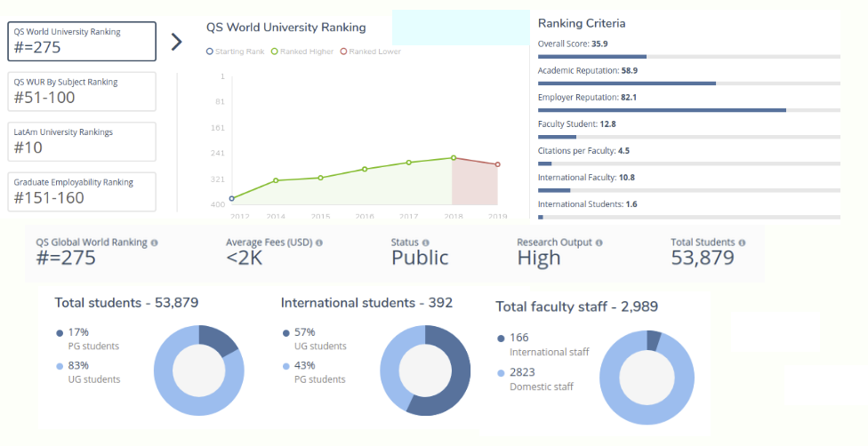
Task: Click the 'International students - 392' heading
Action: 366,303
